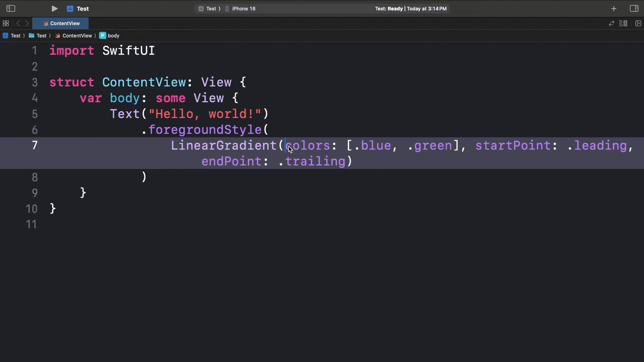Add editor split on right
The width and height of the screenshot is (644, 362).
pyautogui.click(x=638, y=23)
